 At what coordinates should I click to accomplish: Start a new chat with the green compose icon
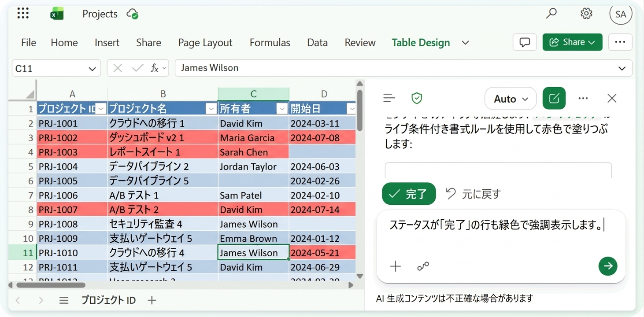point(554,98)
